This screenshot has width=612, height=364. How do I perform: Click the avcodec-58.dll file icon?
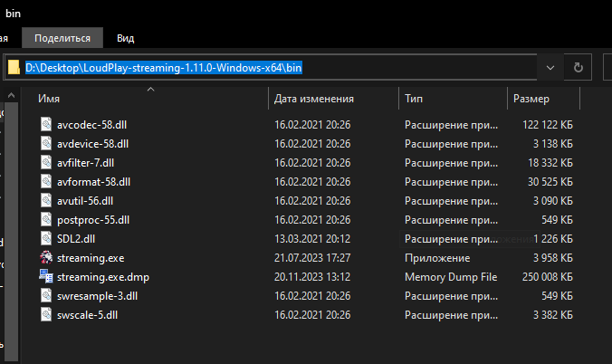click(x=46, y=124)
